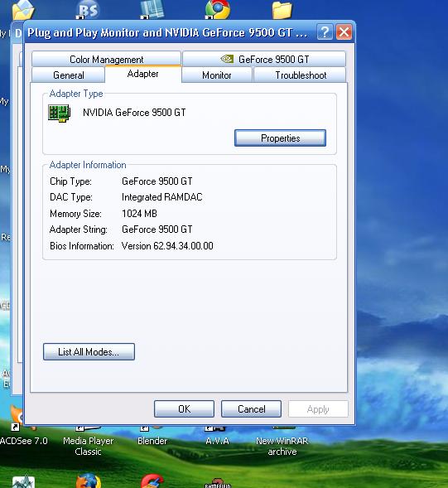Image resolution: width=448 pixels, height=488 pixels.
Task: Click the Chip Type value GeForce 9500 GT
Action: coord(157,181)
